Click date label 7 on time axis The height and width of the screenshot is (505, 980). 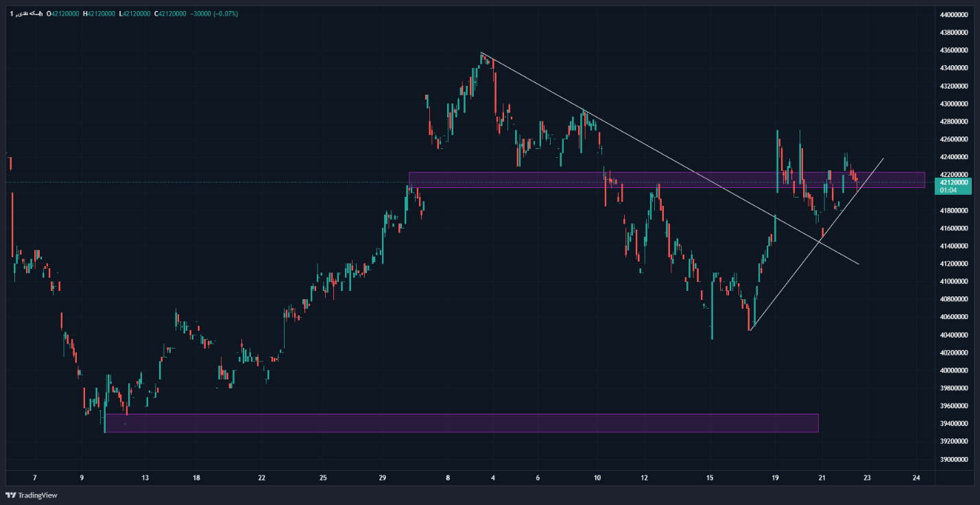tap(34, 478)
